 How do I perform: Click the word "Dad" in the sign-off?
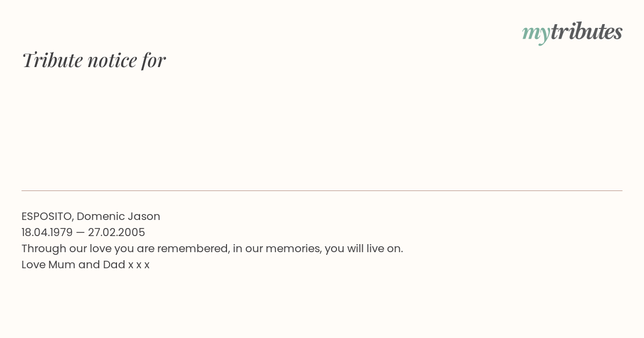[x=114, y=264]
